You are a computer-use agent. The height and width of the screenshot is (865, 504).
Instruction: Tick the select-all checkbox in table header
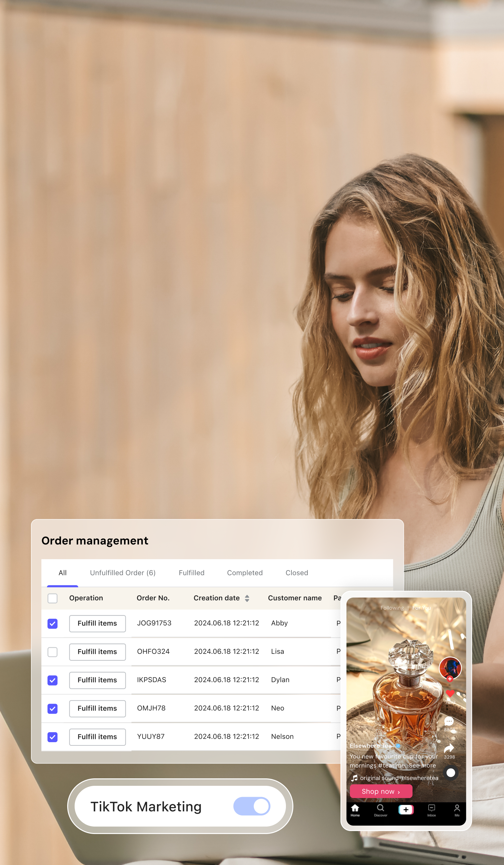click(x=52, y=598)
